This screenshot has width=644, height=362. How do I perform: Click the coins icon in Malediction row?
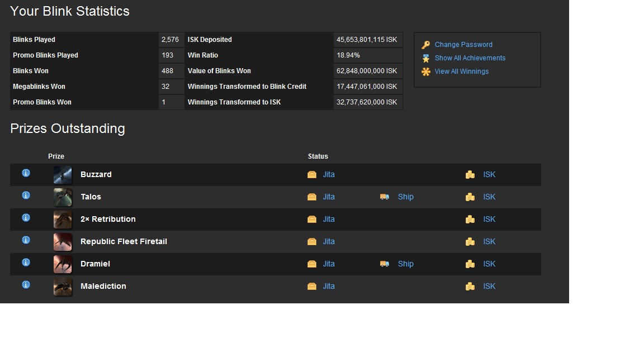[x=470, y=287]
